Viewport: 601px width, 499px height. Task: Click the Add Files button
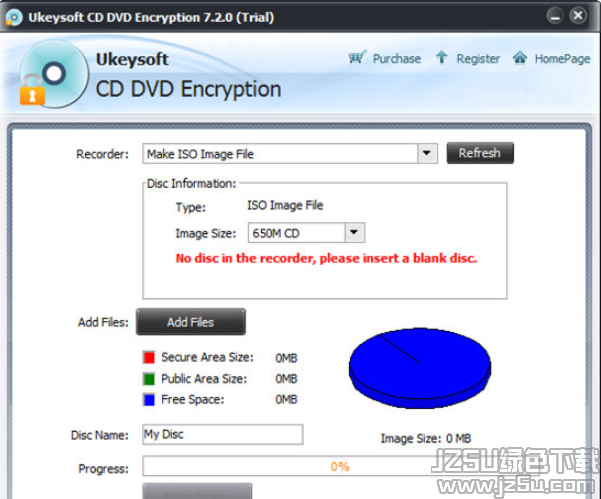click(190, 322)
